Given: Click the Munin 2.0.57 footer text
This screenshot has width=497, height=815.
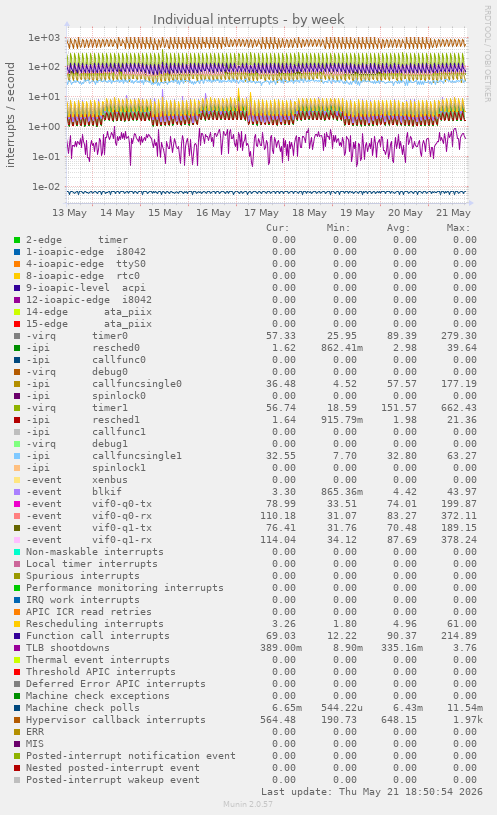Looking at the screenshot, I should click(x=248, y=804).
